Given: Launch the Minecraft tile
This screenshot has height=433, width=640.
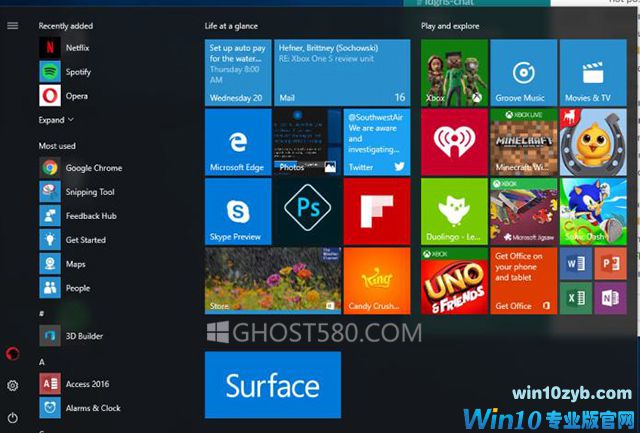Looking at the screenshot, I should point(524,142).
